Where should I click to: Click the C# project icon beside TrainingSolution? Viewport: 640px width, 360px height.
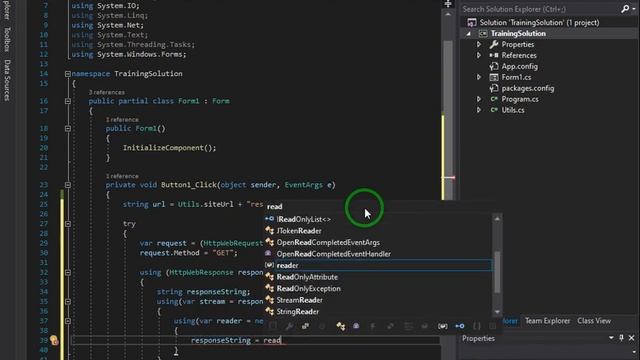pos(483,33)
